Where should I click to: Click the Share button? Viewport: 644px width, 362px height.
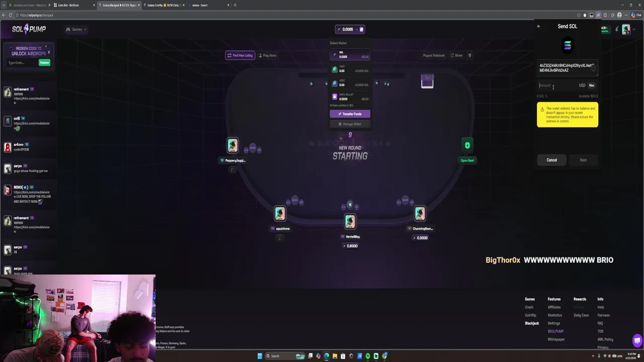coord(457,55)
